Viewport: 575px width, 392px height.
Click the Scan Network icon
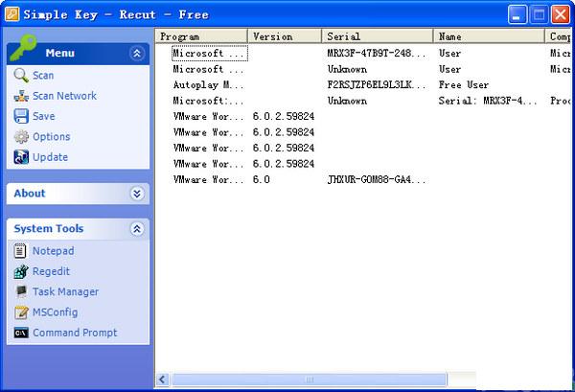[x=21, y=96]
